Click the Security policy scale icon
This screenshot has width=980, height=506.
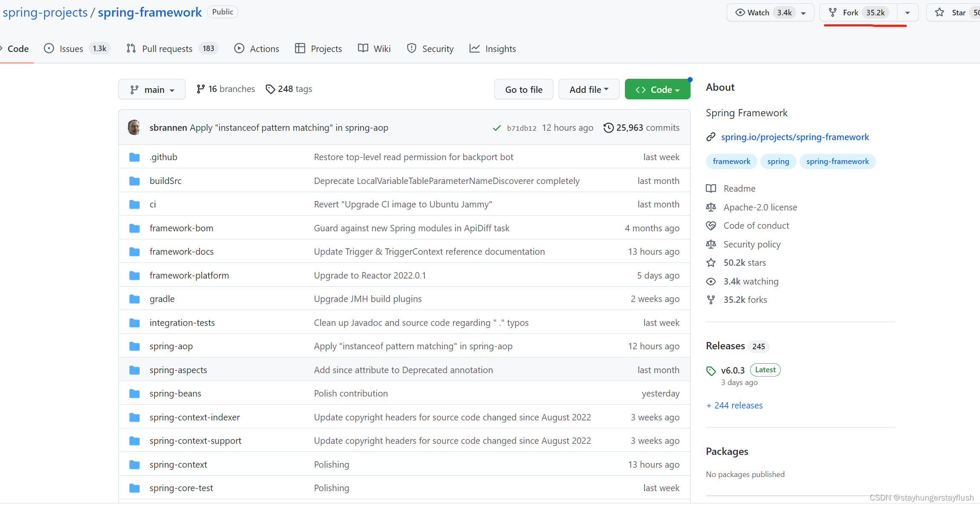point(711,244)
